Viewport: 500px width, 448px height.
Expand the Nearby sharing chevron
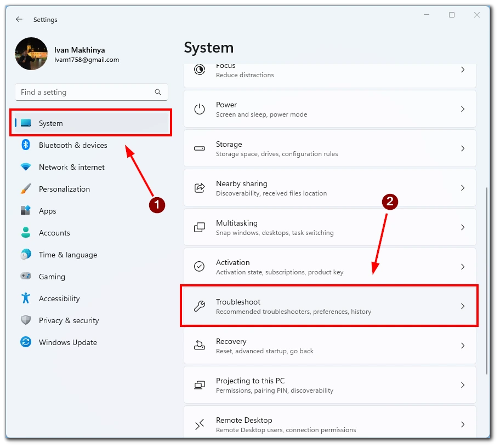pyautogui.click(x=463, y=188)
